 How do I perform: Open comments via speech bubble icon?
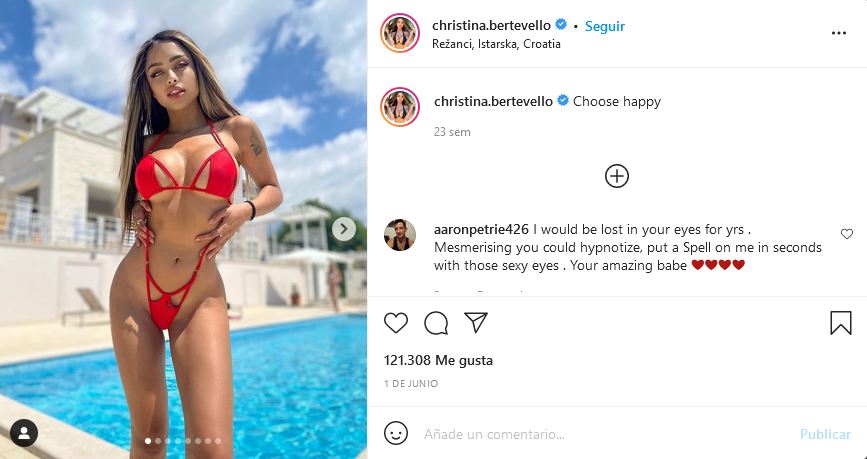tap(436, 323)
